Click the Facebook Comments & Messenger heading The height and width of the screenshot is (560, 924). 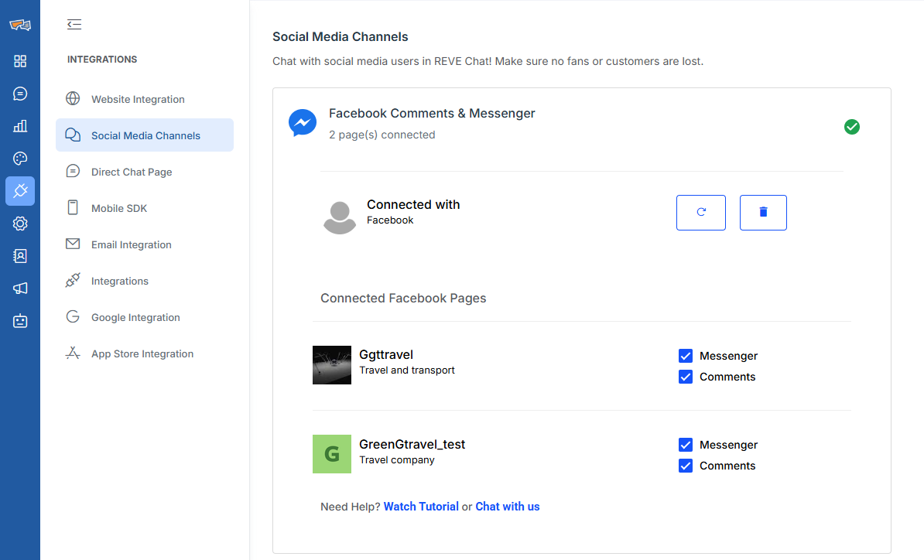click(432, 113)
